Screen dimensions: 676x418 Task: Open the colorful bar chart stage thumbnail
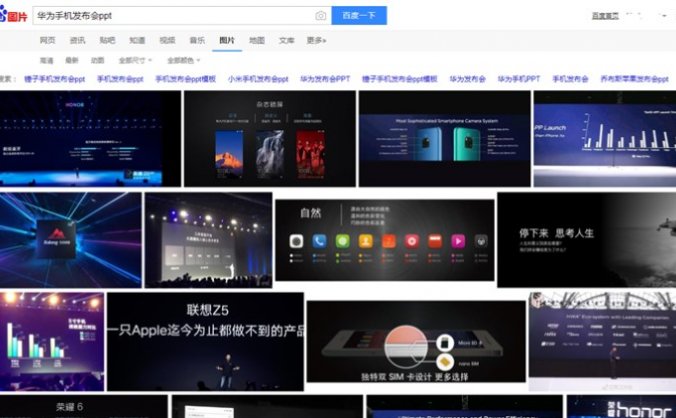click(x=52, y=342)
